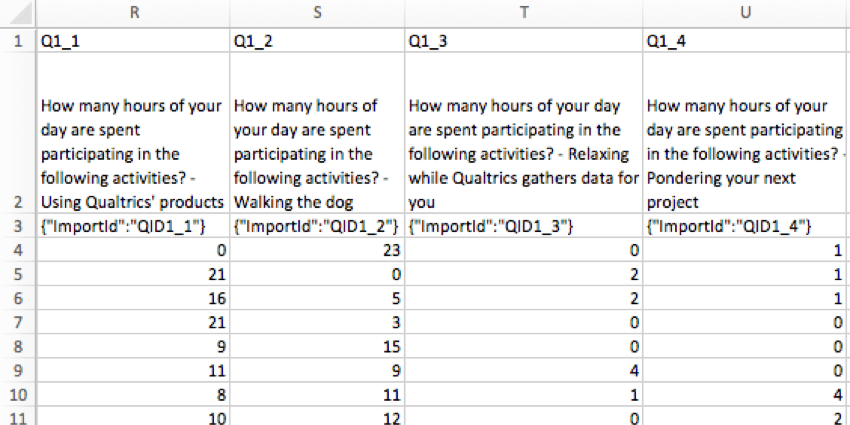850x425 pixels.
Task: Click cell containing ImportId QID1_1
Action: (x=133, y=226)
